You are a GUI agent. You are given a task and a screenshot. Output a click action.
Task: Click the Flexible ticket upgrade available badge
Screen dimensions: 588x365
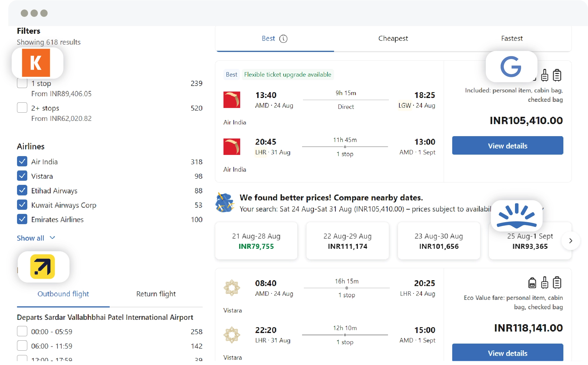click(288, 75)
